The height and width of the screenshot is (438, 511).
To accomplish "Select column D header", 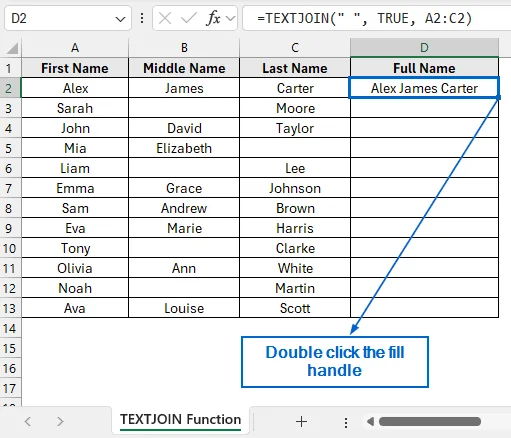I will point(424,48).
